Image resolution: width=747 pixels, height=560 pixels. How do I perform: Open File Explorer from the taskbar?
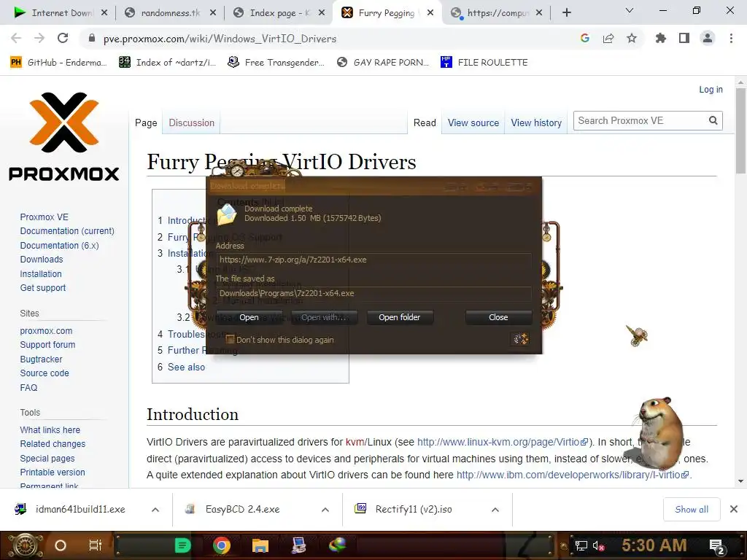click(x=260, y=545)
